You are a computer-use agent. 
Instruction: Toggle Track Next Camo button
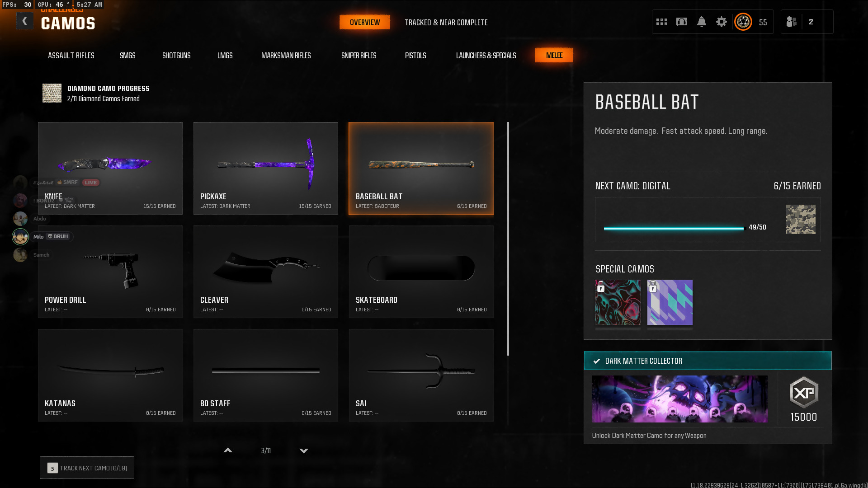(x=87, y=468)
